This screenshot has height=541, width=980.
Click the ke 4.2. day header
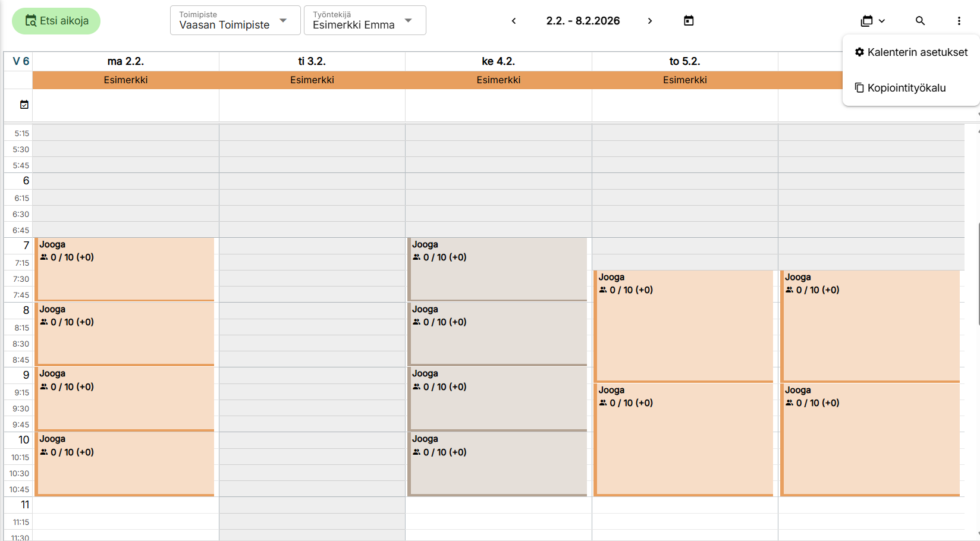coord(498,61)
